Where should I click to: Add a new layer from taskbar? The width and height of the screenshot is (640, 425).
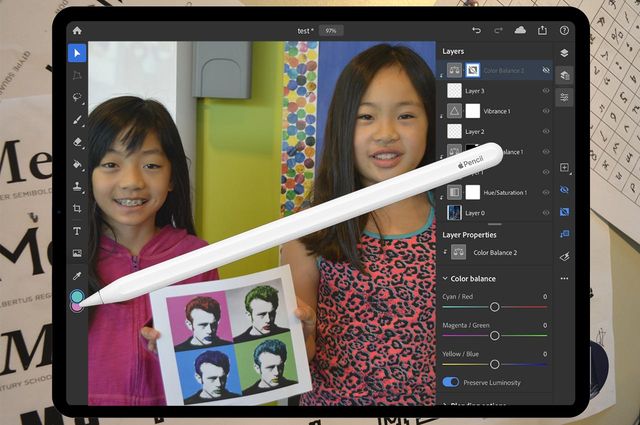(564, 167)
